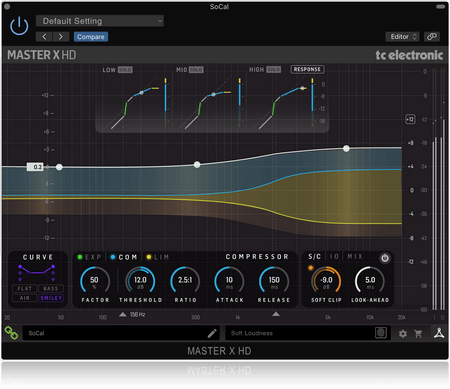Solo the MID band

tap(196, 70)
